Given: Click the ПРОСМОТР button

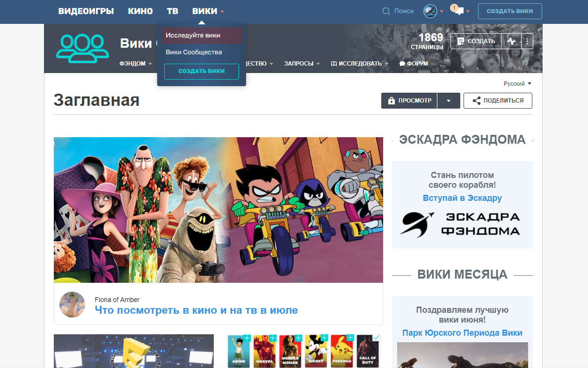Looking at the screenshot, I should point(409,101).
